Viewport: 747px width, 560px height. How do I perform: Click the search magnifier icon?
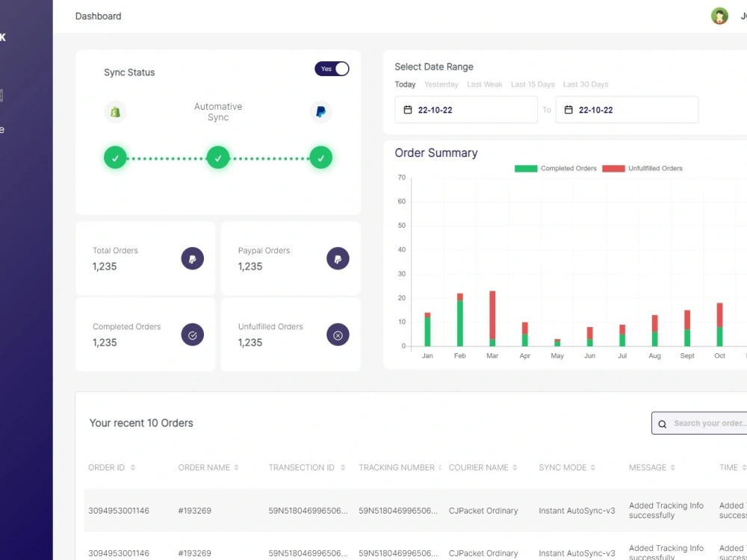[x=662, y=424]
